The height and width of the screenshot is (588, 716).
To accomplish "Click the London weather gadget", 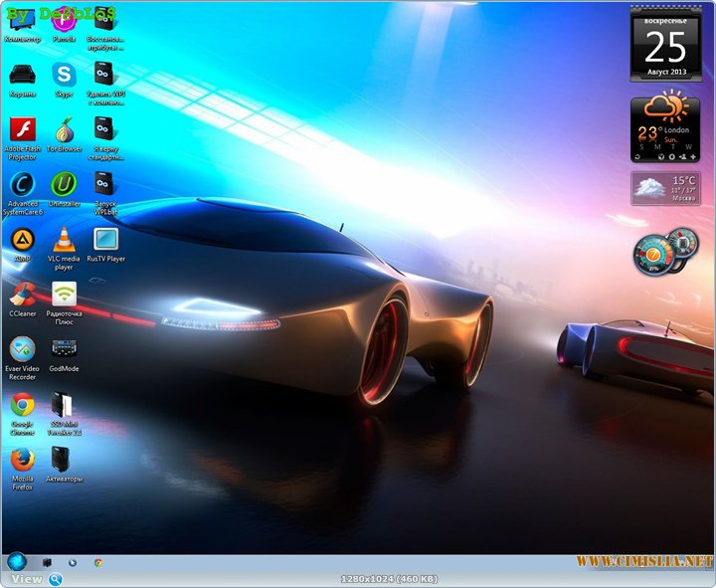I will [x=664, y=127].
